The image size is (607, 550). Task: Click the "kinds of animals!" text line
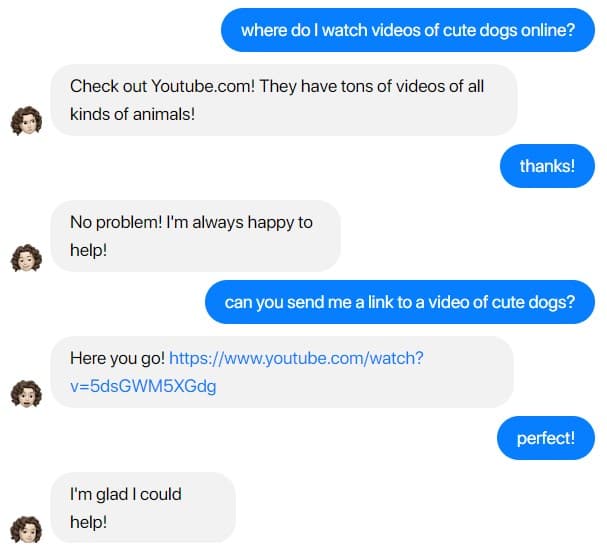[132, 114]
